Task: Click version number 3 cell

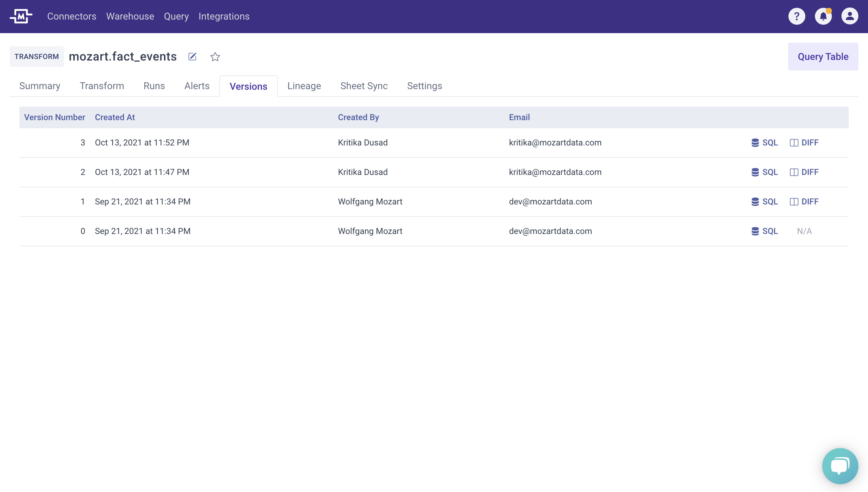Action: (x=83, y=143)
